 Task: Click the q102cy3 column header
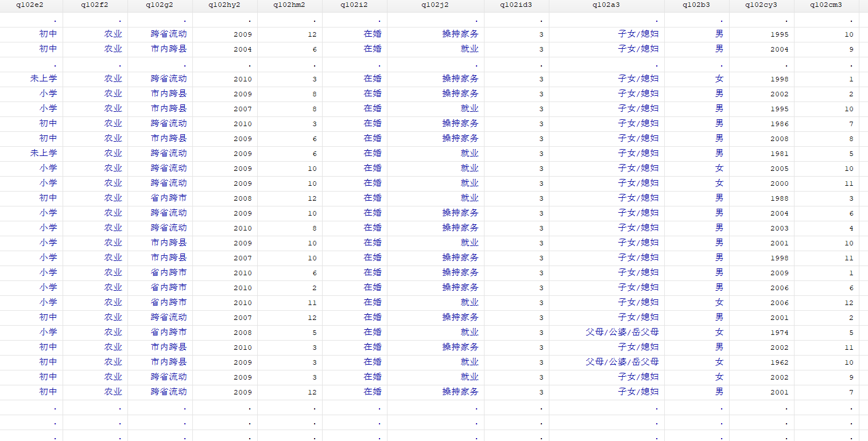point(761,5)
